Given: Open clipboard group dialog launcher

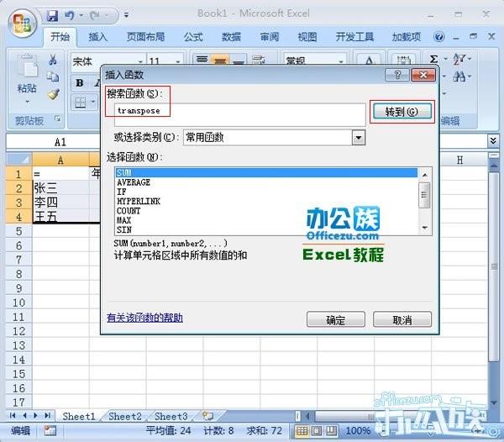Looking at the screenshot, I should pos(57,119).
